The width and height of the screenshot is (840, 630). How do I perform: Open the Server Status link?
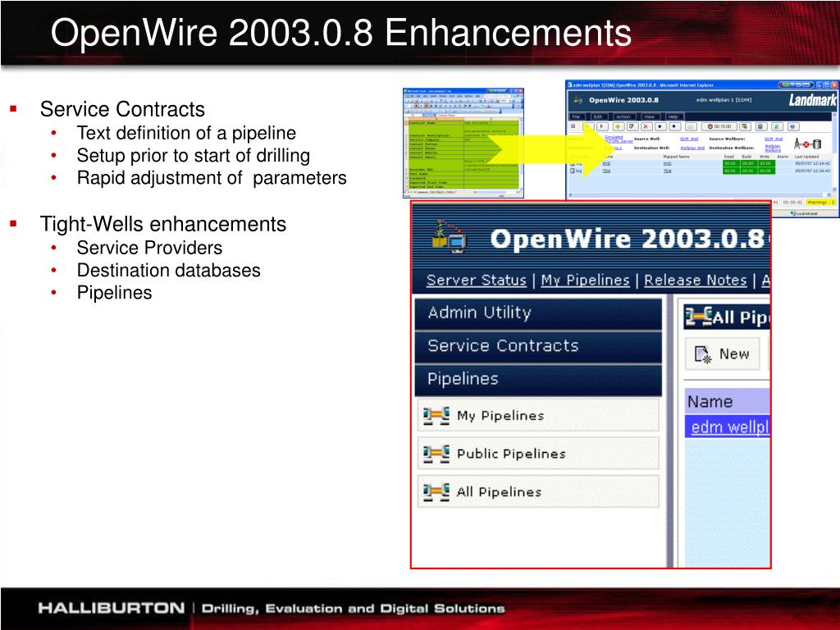click(x=477, y=281)
